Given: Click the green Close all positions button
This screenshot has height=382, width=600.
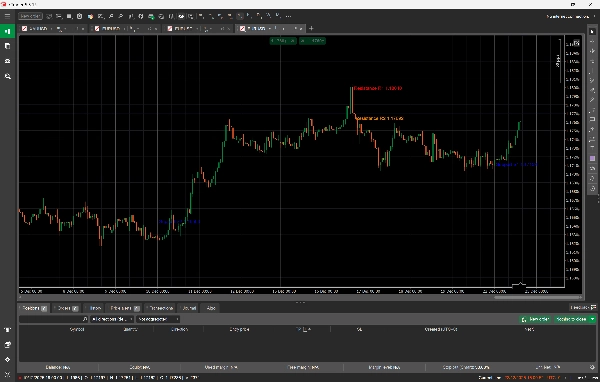Looking at the screenshot, I should click(x=571, y=319).
